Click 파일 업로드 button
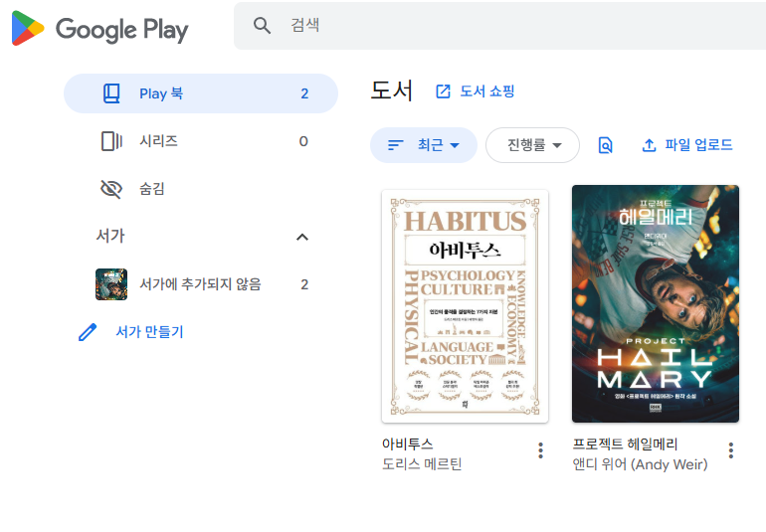Viewport: 766px width, 532px height. pos(686,145)
